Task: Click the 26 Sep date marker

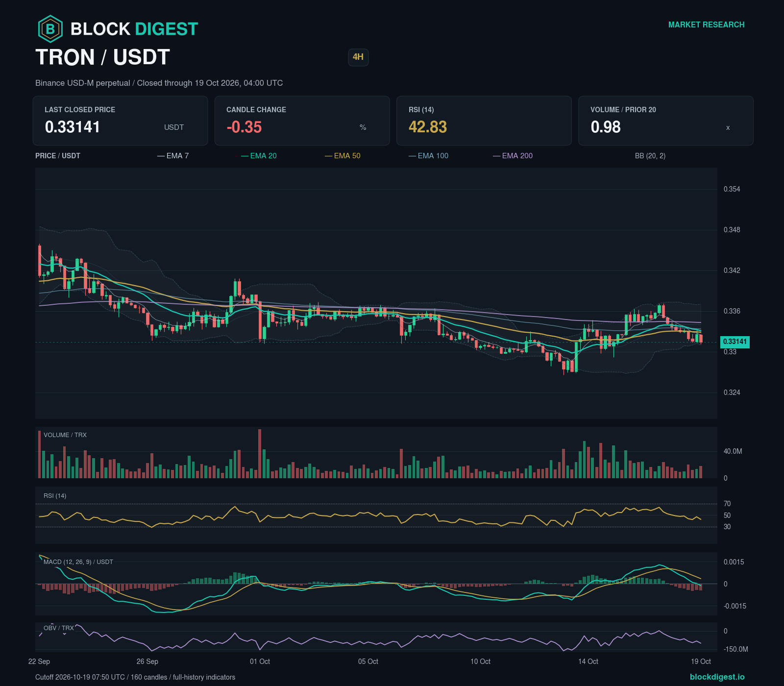Action: click(147, 661)
